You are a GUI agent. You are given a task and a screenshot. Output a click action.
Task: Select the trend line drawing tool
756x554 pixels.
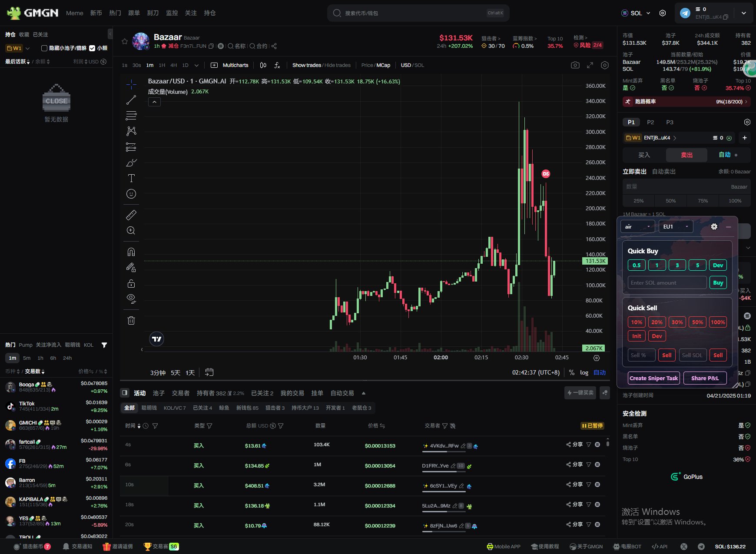131,100
